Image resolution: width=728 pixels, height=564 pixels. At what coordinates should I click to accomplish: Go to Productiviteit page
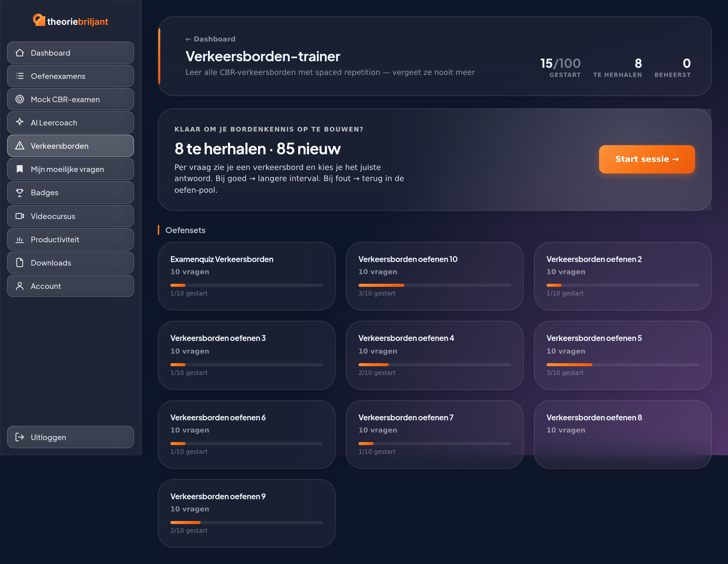point(70,240)
